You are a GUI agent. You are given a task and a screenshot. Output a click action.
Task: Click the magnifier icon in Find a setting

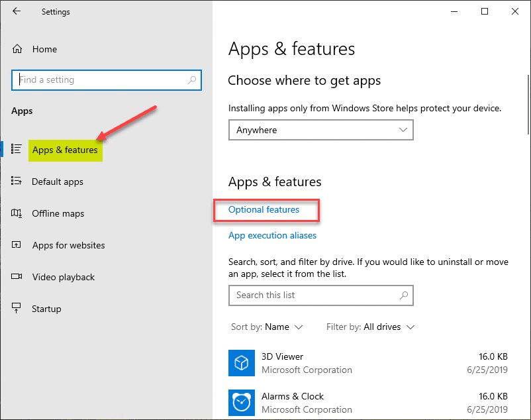point(192,80)
